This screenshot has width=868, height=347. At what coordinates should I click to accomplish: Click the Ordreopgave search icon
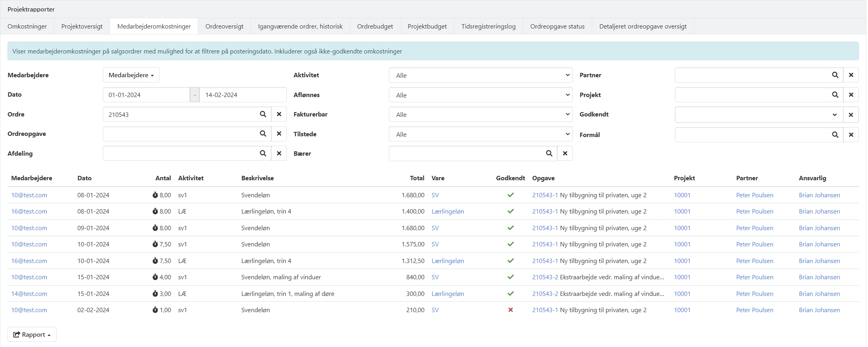(x=263, y=134)
